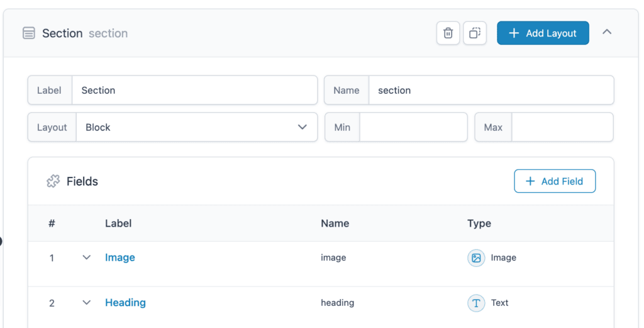Click the Min input field

[x=414, y=127]
